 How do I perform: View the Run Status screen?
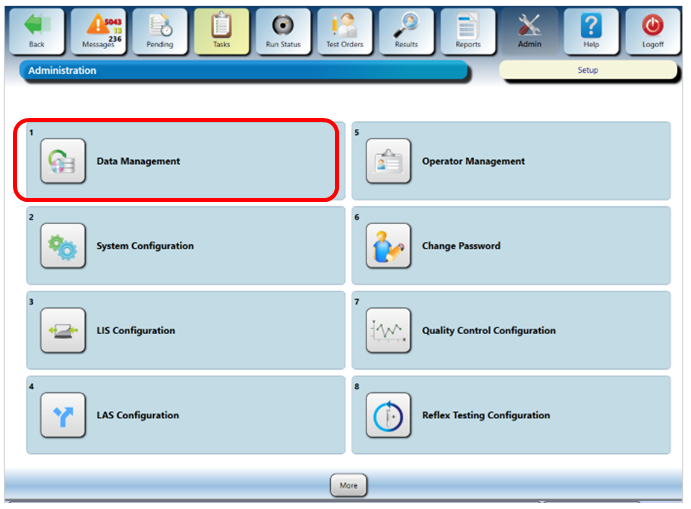click(x=283, y=30)
